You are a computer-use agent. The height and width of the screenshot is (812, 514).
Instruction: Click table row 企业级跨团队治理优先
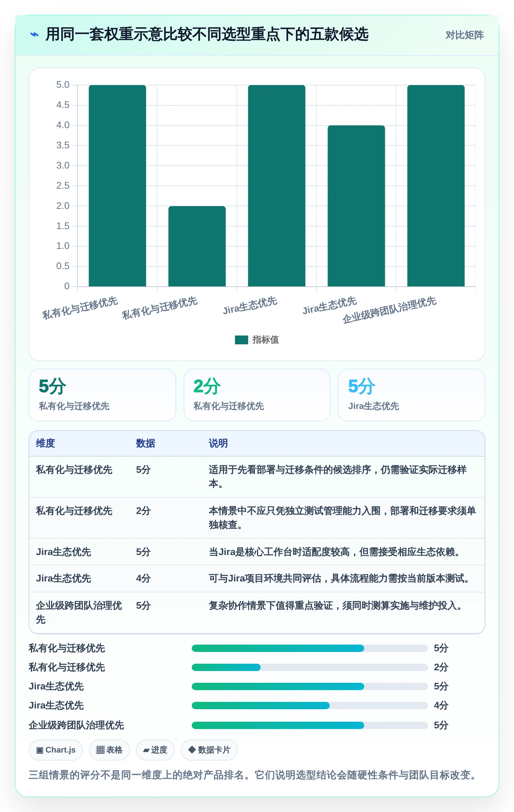click(x=257, y=613)
